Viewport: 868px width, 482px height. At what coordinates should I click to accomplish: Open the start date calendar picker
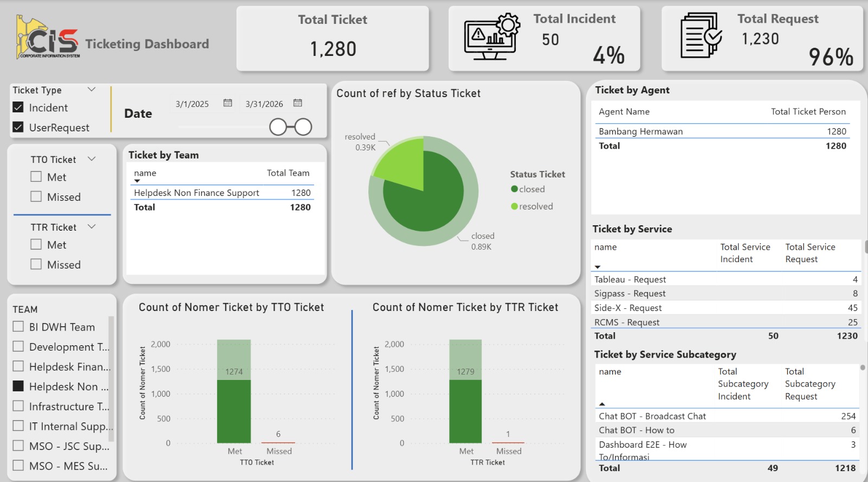tap(228, 103)
